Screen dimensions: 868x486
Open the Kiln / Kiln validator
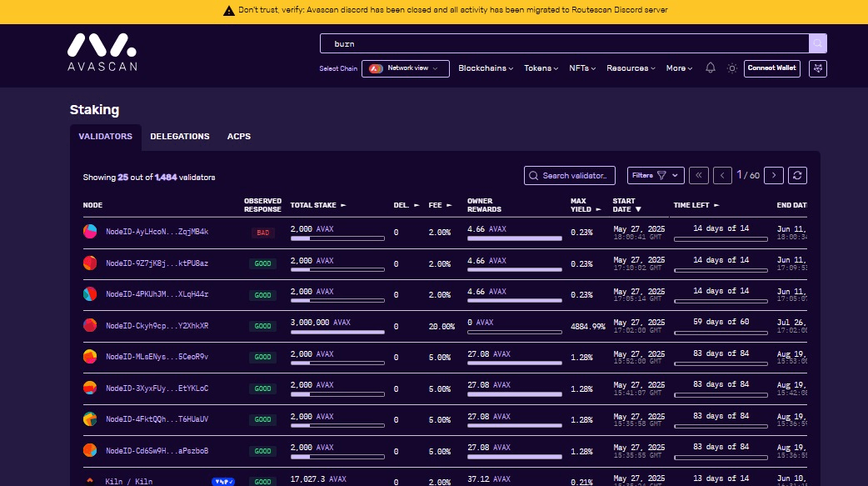click(x=129, y=482)
